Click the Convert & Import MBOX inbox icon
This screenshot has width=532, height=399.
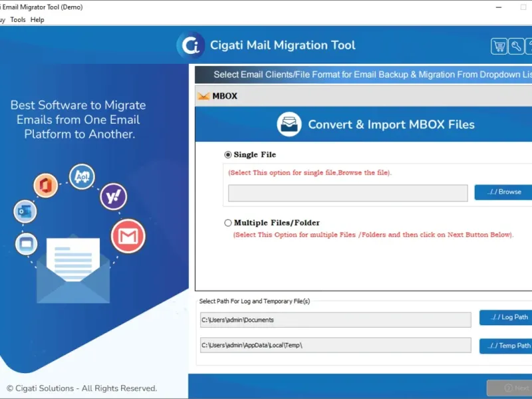pos(289,124)
